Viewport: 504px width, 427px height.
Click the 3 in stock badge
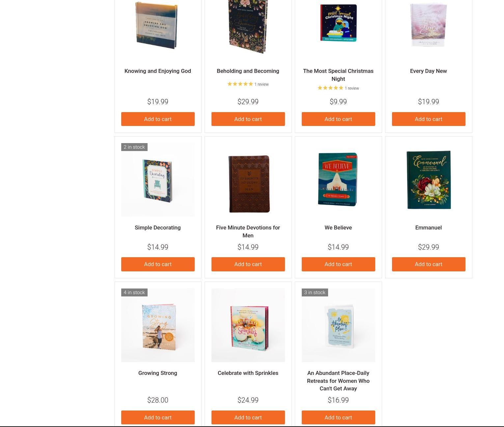pyautogui.click(x=315, y=292)
